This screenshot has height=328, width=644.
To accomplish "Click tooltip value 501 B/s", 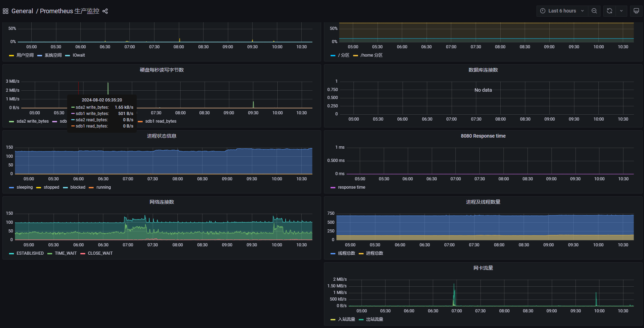I will pos(126,114).
